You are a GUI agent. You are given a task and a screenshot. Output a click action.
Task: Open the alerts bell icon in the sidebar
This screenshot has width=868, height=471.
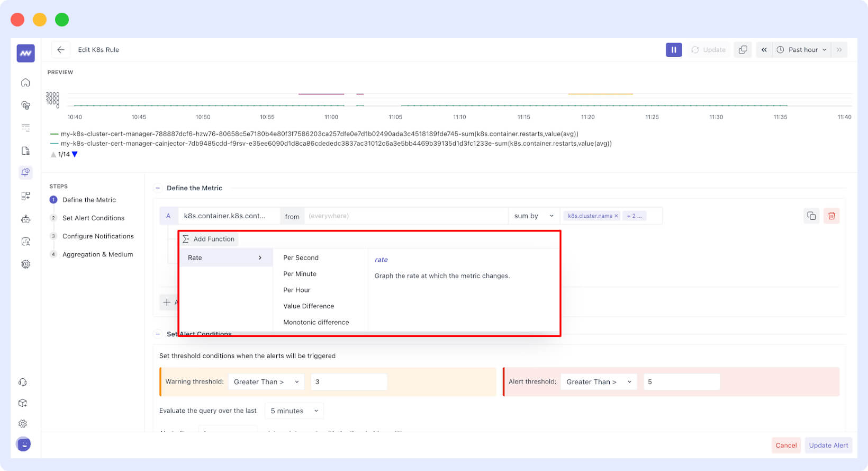25,172
